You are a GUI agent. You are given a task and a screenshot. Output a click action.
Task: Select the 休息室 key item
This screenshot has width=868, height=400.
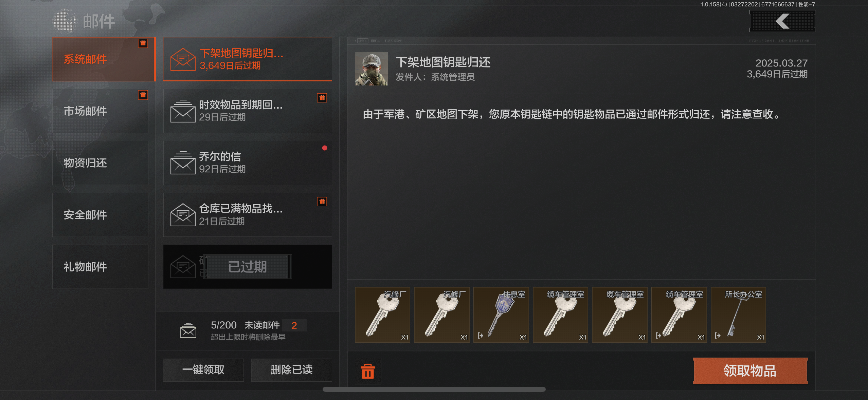tap(501, 315)
